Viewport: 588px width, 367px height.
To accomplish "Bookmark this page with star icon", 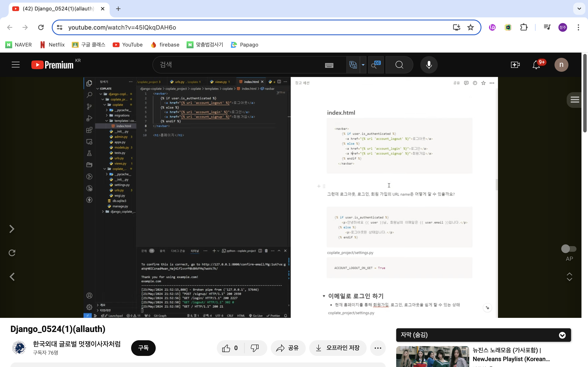I will click(471, 27).
